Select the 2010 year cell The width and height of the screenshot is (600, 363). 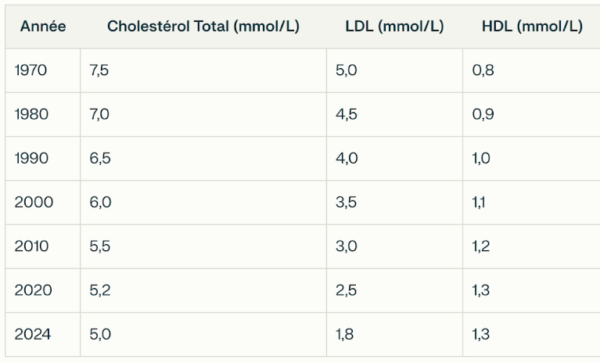pos(31,246)
